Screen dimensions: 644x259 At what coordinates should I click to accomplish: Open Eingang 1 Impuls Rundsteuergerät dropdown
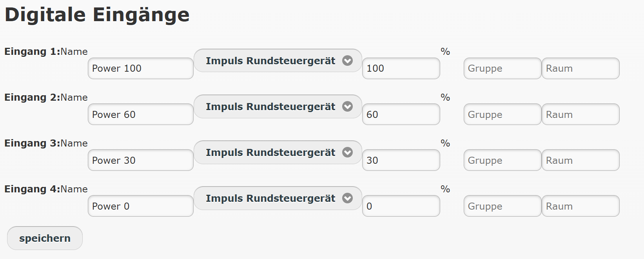pyautogui.click(x=270, y=61)
